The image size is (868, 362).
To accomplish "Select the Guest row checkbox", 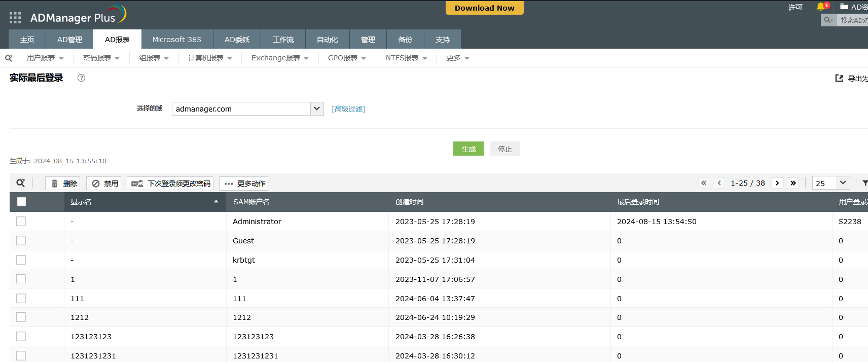I will point(21,241).
